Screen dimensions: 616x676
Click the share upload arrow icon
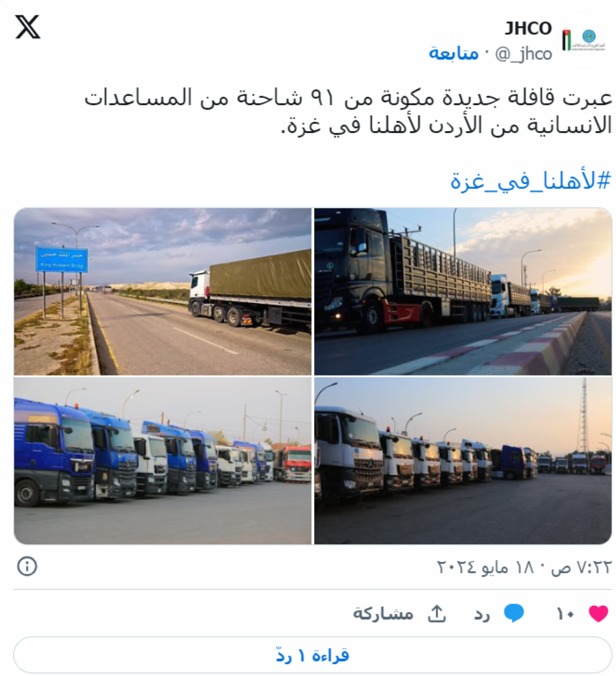[437, 613]
